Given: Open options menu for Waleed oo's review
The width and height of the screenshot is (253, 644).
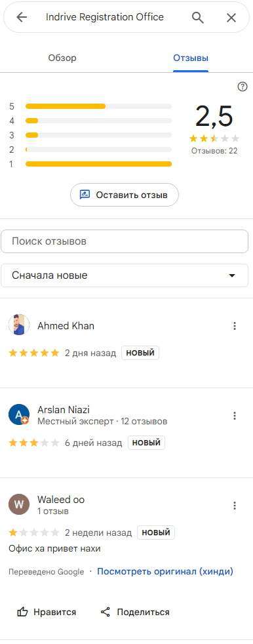Looking at the screenshot, I should pyautogui.click(x=235, y=506).
